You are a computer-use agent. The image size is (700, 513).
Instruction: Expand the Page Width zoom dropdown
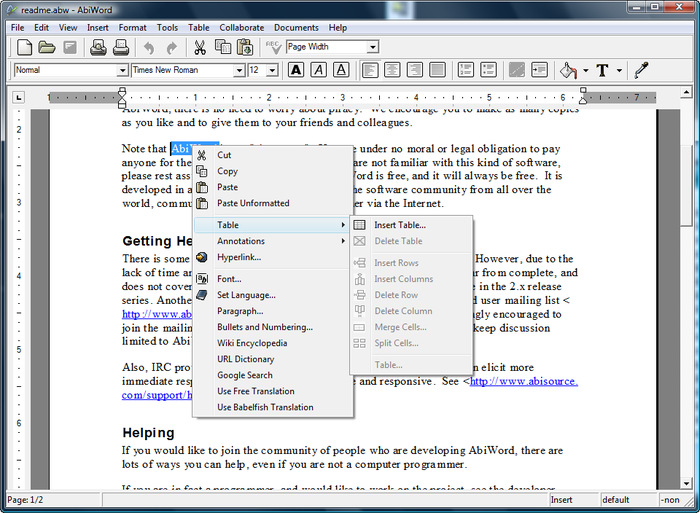(x=372, y=47)
